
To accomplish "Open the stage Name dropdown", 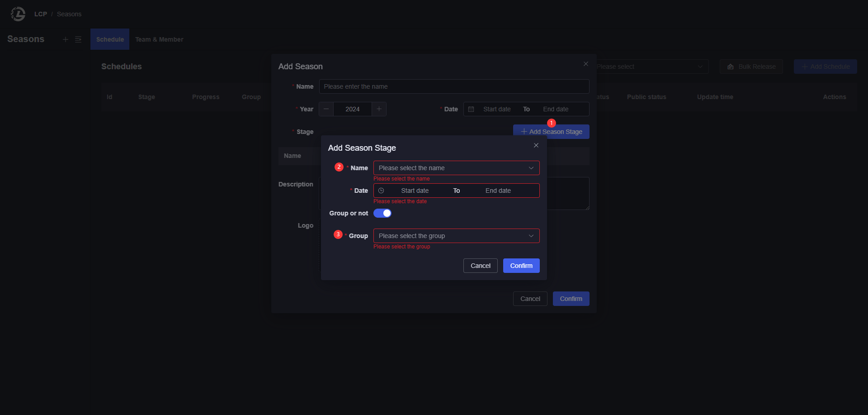I will tap(456, 168).
